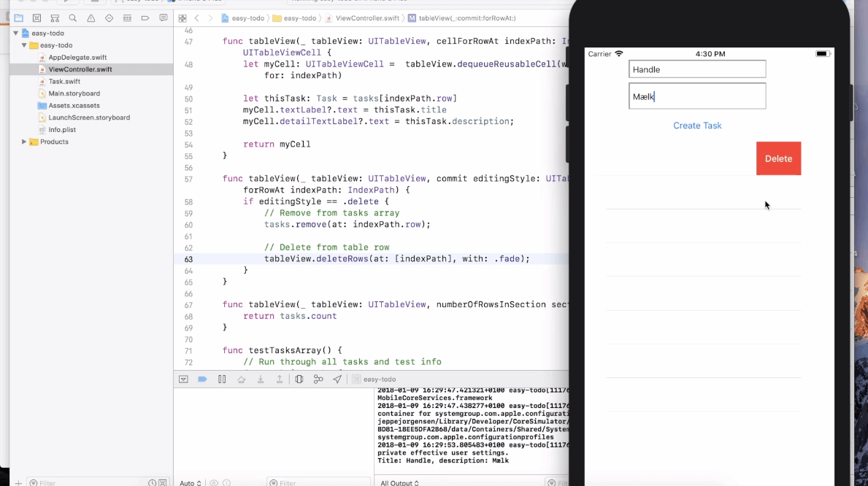Hide the debug area with toggle button
Image resolution: width=868 pixels, height=486 pixels.
[x=183, y=379]
